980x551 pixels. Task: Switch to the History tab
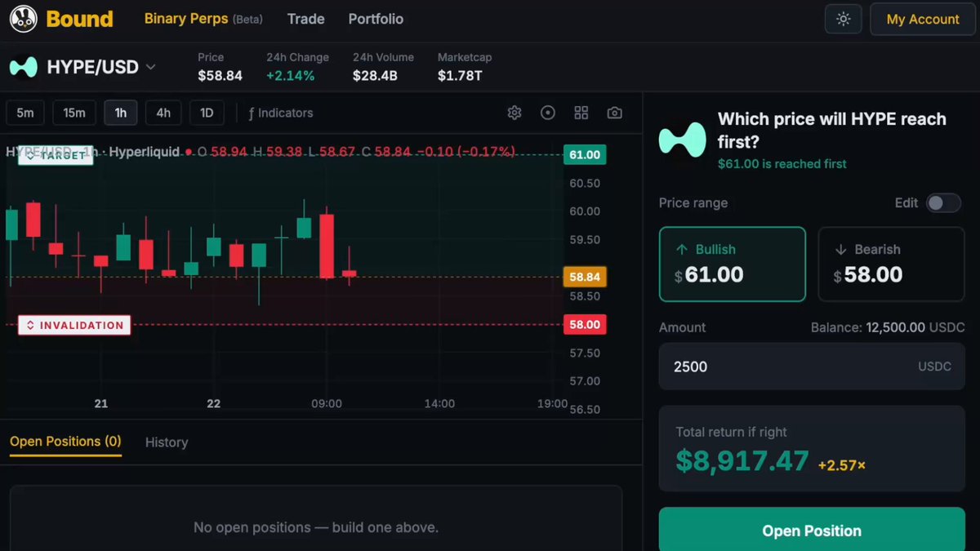pos(167,442)
